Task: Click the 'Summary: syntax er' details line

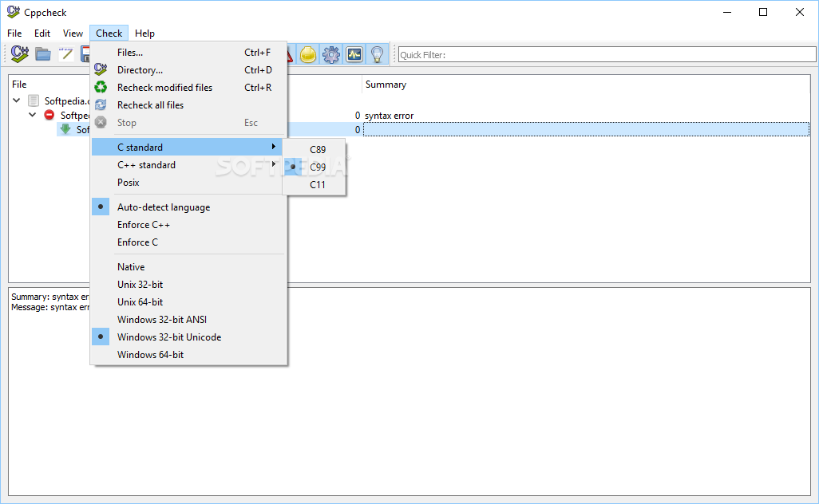Action: 50,297
